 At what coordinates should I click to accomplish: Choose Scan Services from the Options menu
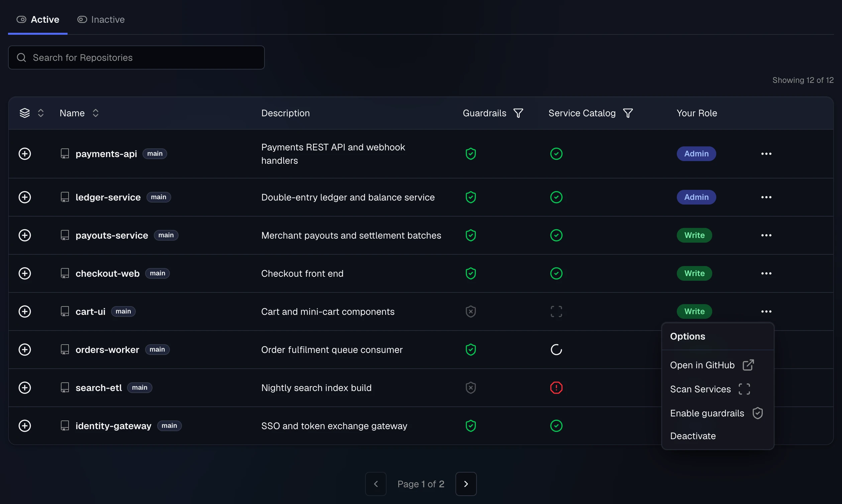717,389
